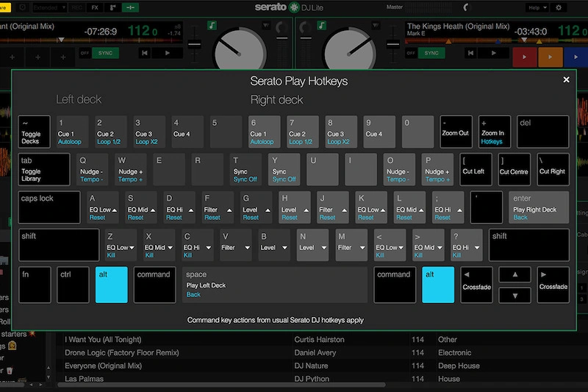
Task: Click OFF sync button on left deck
Action: pyautogui.click(x=85, y=53)
